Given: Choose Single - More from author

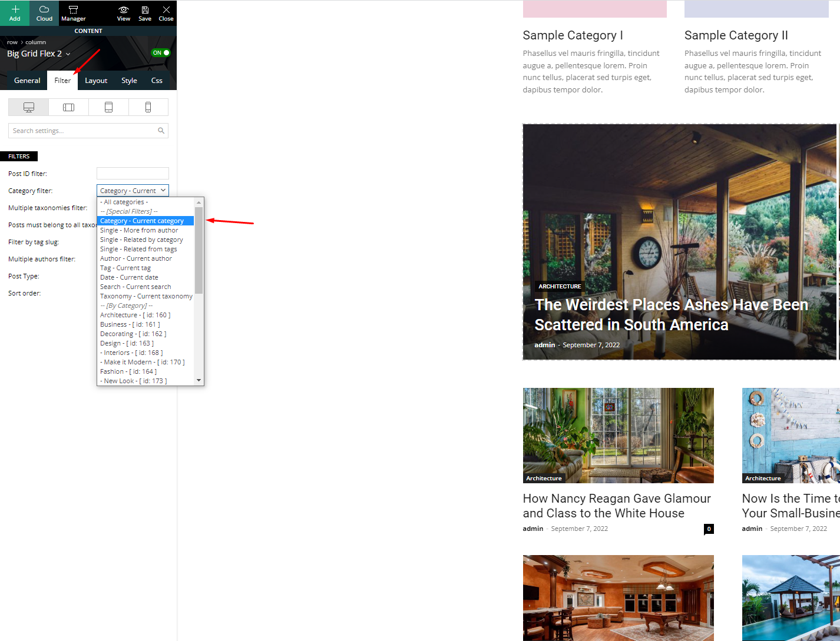Looking at the screenshot, I should coord(145,230).
